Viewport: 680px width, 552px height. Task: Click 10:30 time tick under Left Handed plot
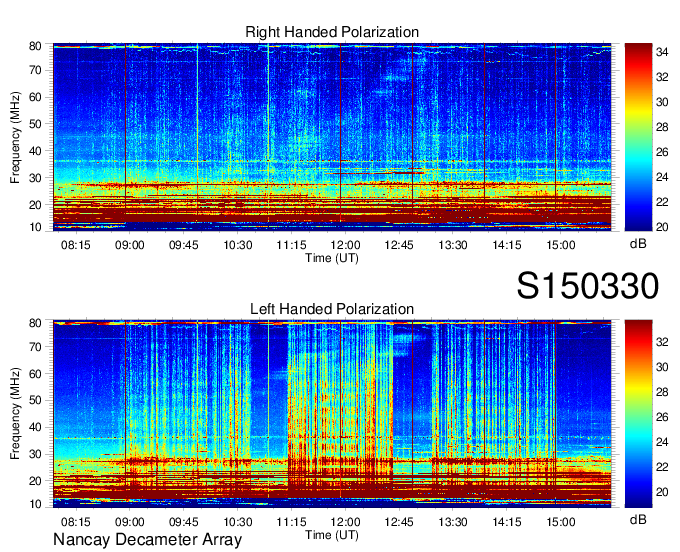[x=238, y=522]
